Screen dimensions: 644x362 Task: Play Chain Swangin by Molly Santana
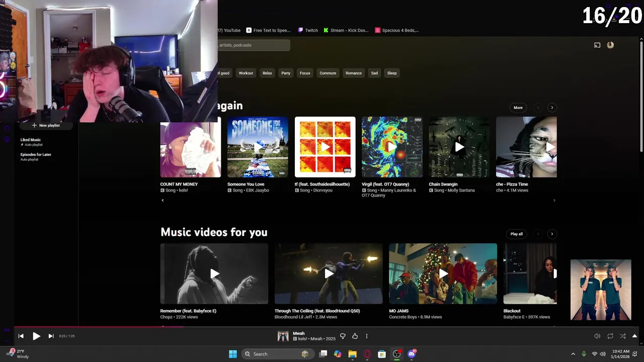tap(459, 147)
